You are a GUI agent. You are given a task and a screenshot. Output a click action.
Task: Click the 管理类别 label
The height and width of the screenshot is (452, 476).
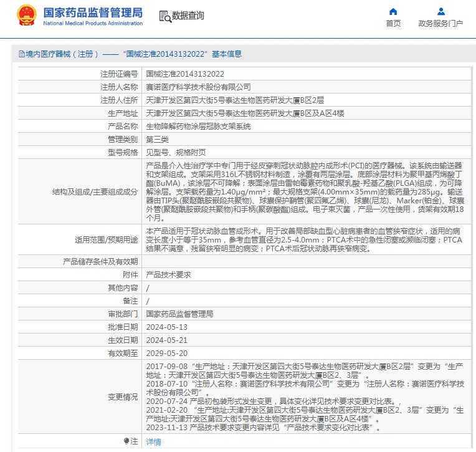click(123, 140)
